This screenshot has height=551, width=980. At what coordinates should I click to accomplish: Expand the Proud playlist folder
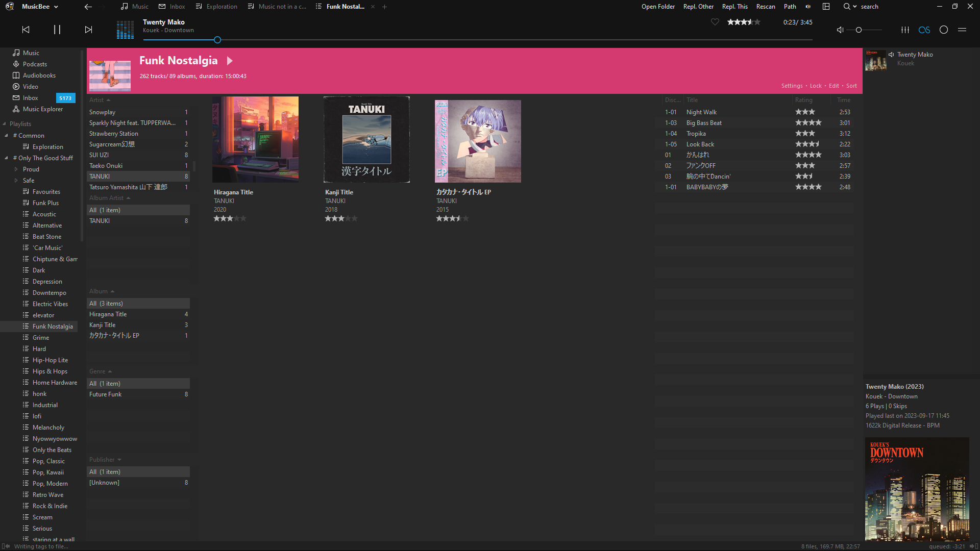coord(16,169)
